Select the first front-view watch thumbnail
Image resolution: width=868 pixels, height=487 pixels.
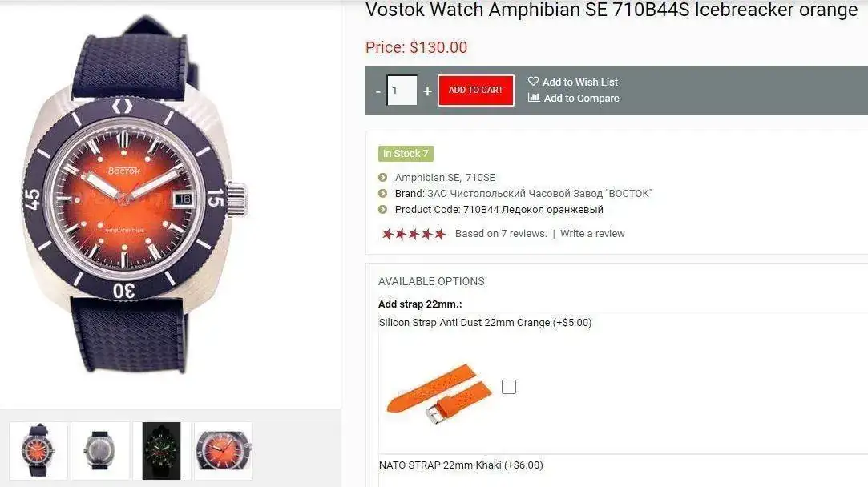point(38,450)
